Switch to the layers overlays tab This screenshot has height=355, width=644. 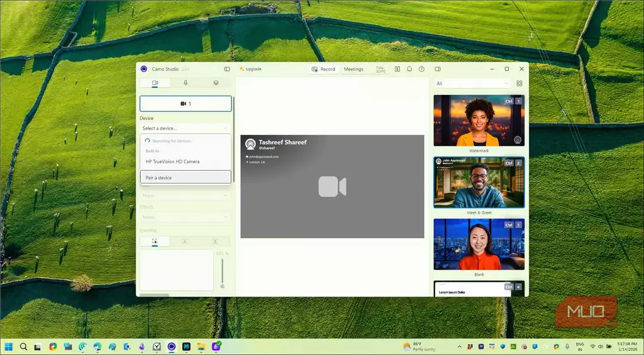pyautogui.click(x=216, y=83)
